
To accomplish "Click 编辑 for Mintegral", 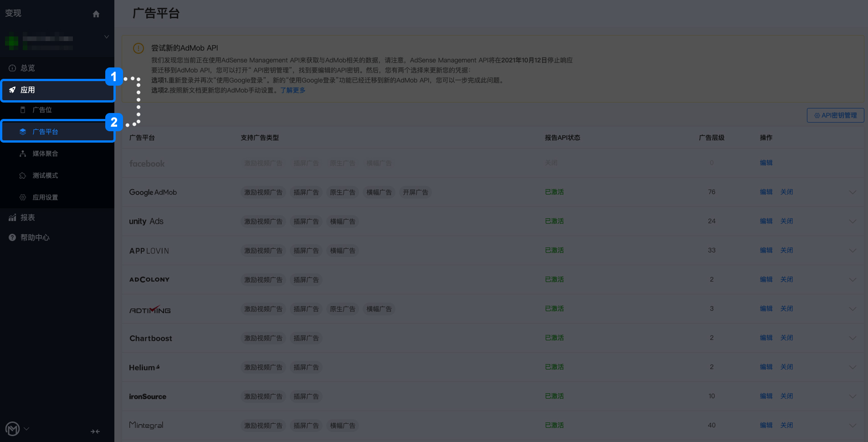I will [766, 425].
